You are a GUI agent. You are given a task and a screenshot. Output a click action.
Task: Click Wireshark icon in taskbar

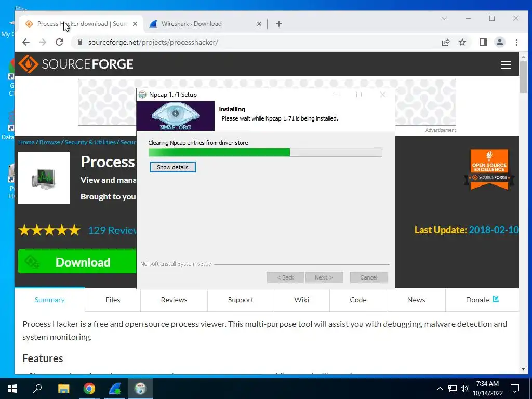(x=115, y=389)
